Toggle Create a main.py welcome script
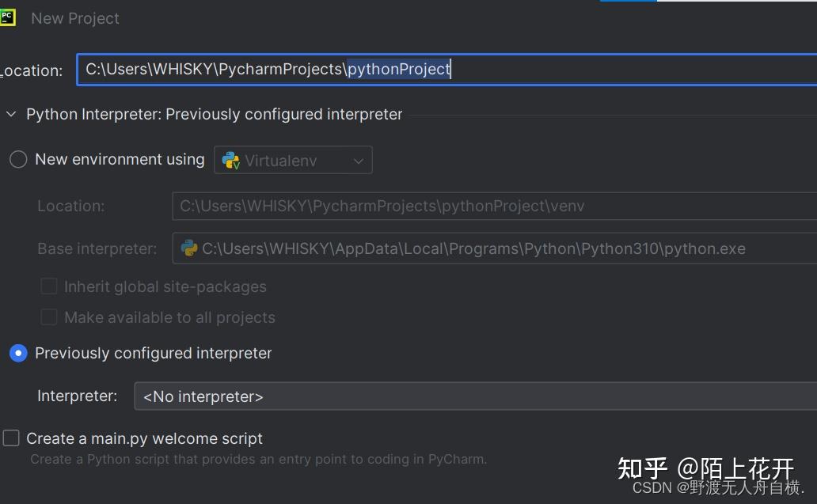 click(x=11, y=438)
